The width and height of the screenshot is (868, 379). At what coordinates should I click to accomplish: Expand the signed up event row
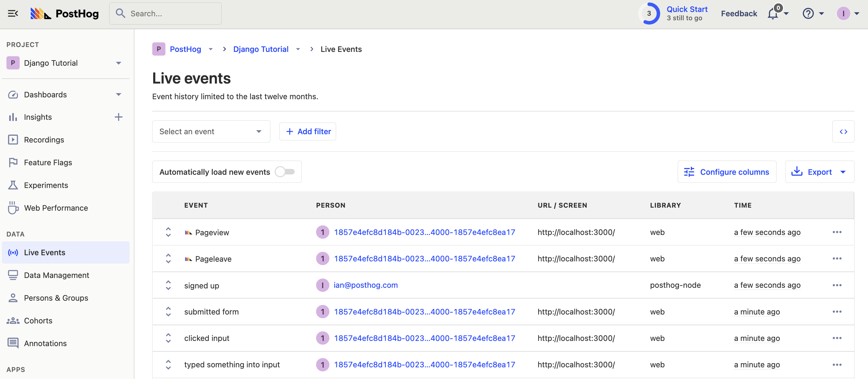coord(168,285)
